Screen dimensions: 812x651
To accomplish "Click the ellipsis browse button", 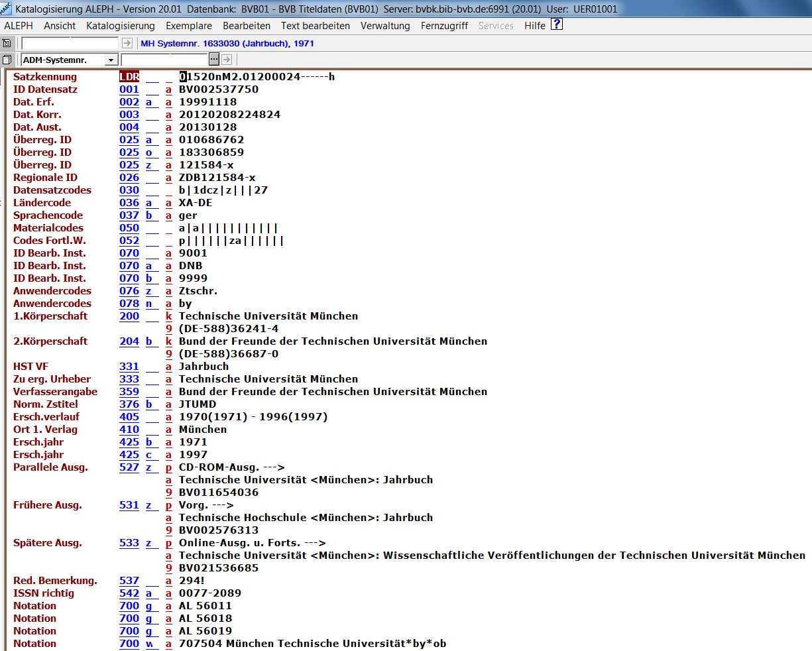I will pyautogui.click(x=214, y=60).
